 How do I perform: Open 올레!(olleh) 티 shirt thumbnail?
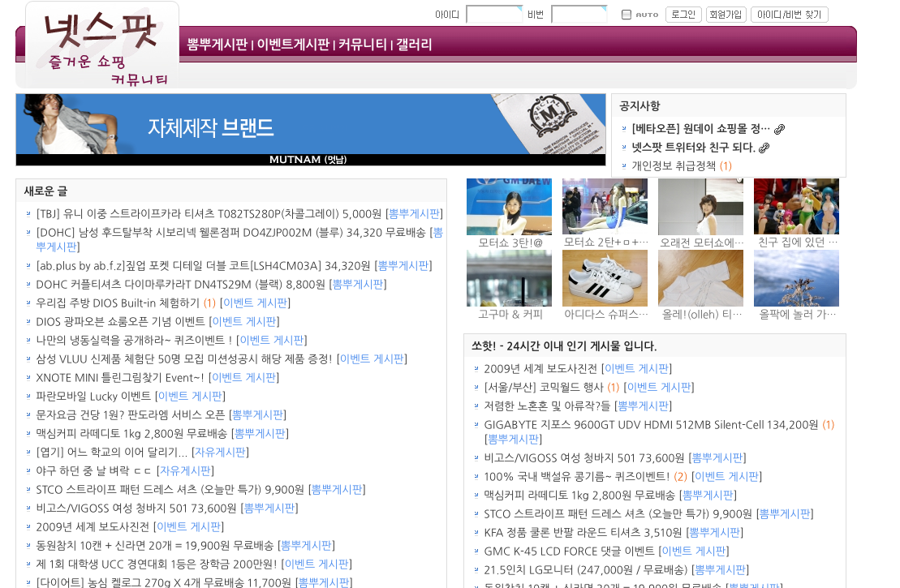[x=700, y=278]
